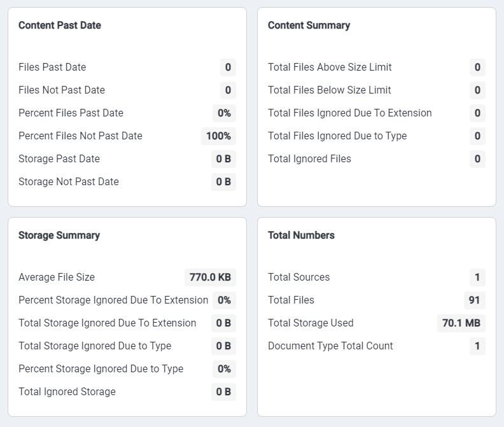The image size is (504, 427).
Task: Select the Percent Files Not Past Date 100% badge
Action: tap(218, 136)
